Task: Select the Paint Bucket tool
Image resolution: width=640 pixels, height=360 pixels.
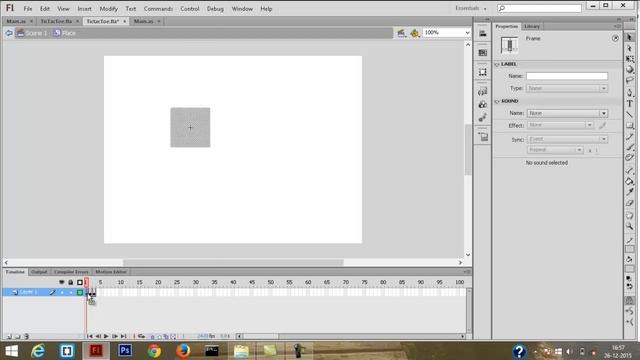Action: pos(629,181)
